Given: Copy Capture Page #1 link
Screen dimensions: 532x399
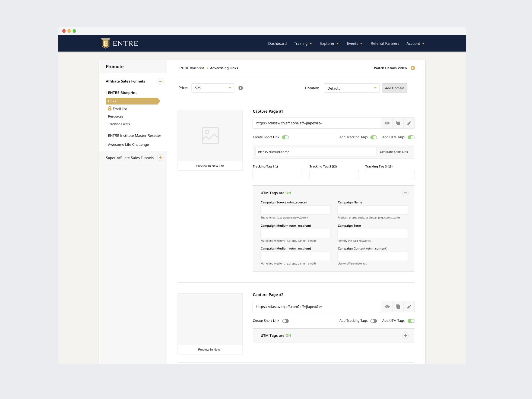Looking at the screenshot, I should pos(398,123).
